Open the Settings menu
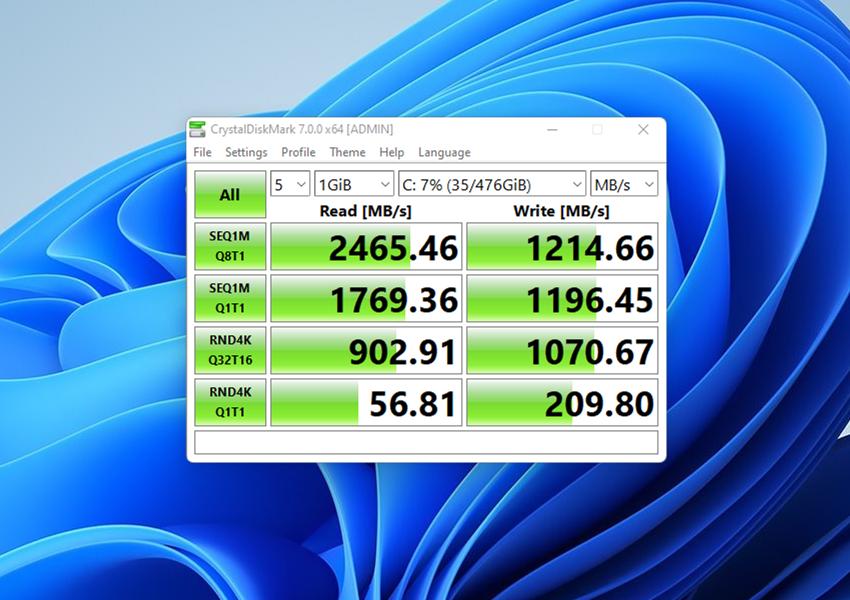Screen dimensions: 850x600 (x=246, y=152)
